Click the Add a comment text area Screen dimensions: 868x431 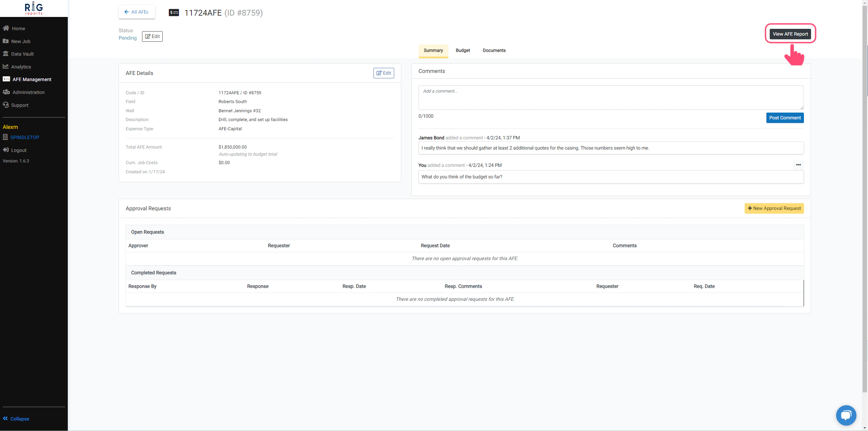coord(611,98)
